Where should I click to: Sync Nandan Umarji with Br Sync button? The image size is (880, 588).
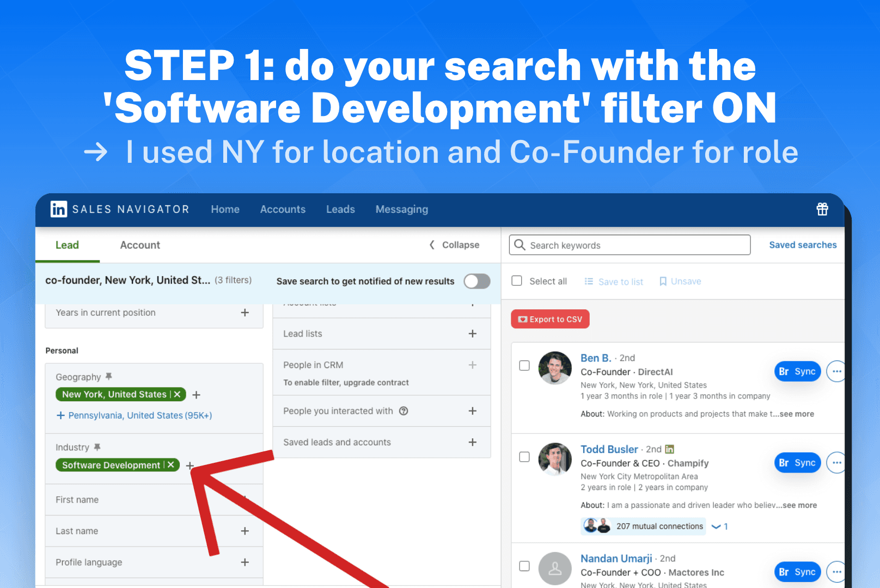tap(797, 572)
